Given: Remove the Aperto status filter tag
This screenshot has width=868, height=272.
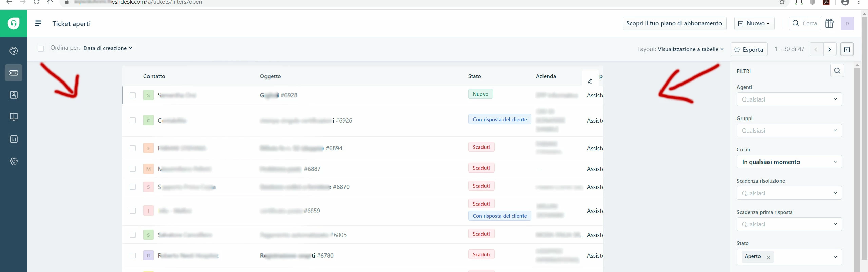Looking at the screenshot, I should [x=768, y=257].
